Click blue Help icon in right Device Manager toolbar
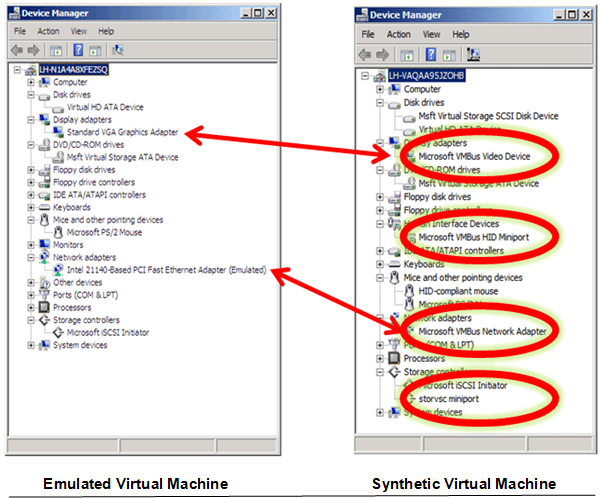601x498 pixels. pyautogui.click(x=431, y=54)
